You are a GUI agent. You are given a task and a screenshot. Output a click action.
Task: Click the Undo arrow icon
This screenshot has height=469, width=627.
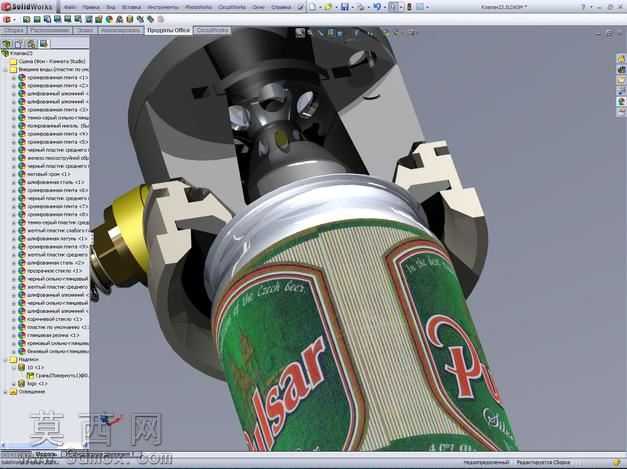pos(377,7)
